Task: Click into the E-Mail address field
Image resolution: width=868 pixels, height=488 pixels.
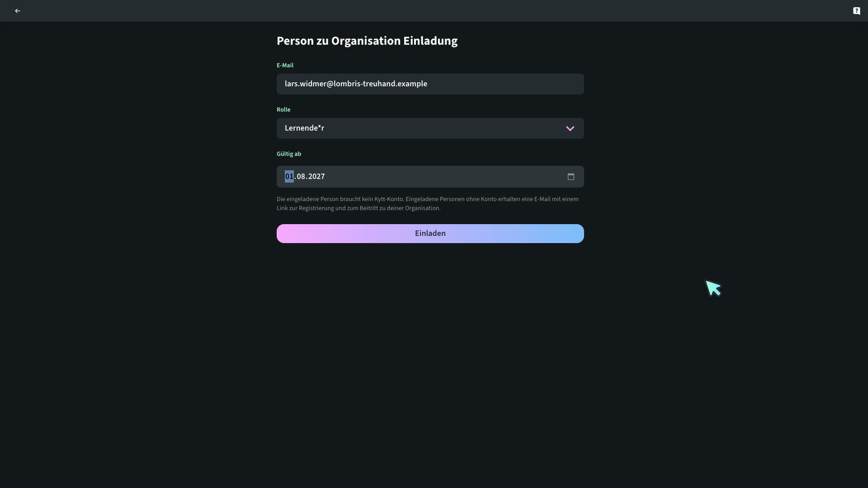Action: pos(430,84)
